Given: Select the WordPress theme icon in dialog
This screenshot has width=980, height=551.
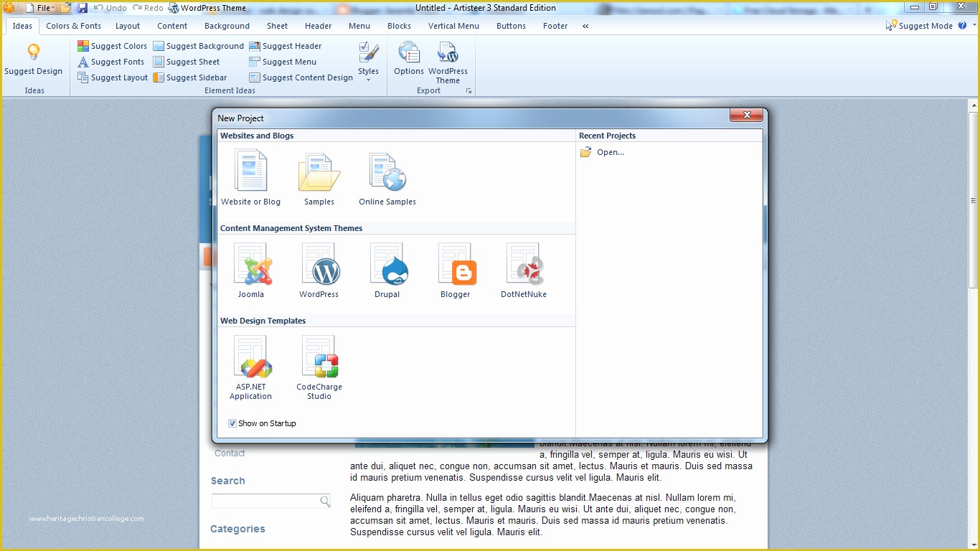Looking at the screenshot, I should (319, 264).
